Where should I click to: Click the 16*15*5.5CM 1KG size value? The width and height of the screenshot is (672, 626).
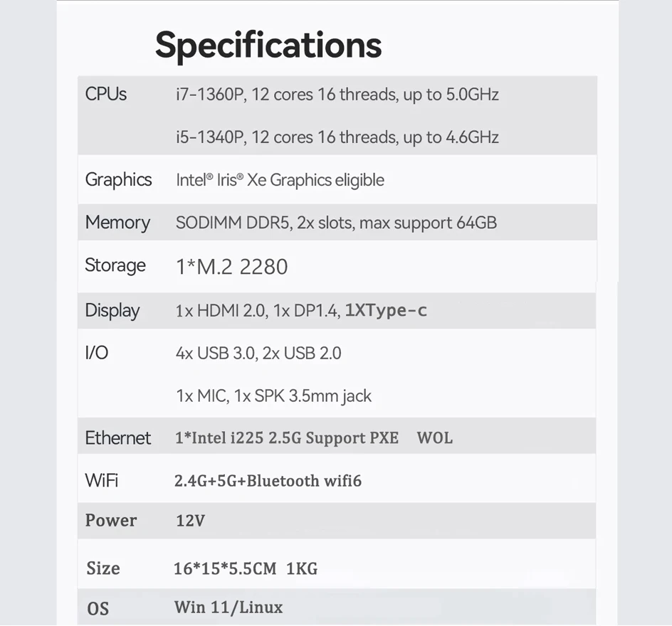(x=245, y=568)
